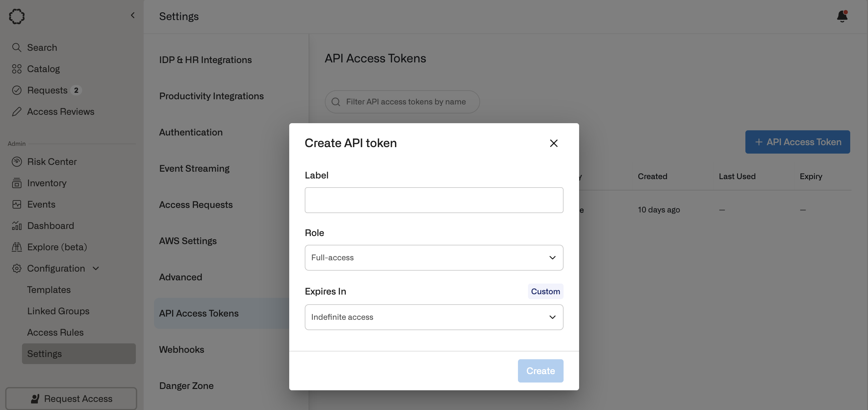Open Catalog via its grid icon

(x=16, y=69)
